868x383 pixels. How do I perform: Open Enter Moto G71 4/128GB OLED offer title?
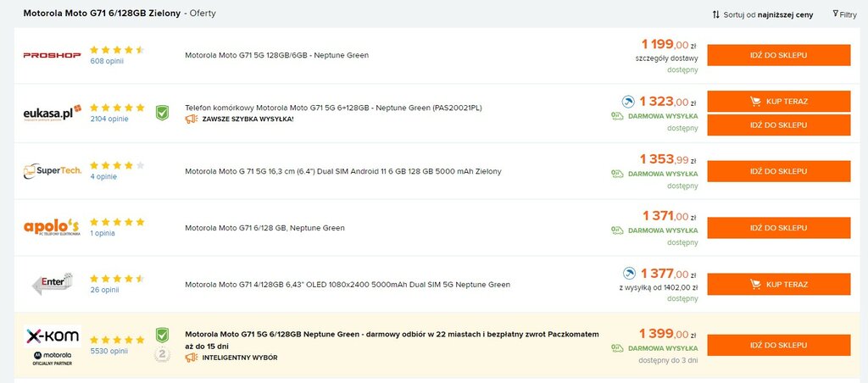tap(348, 285)
